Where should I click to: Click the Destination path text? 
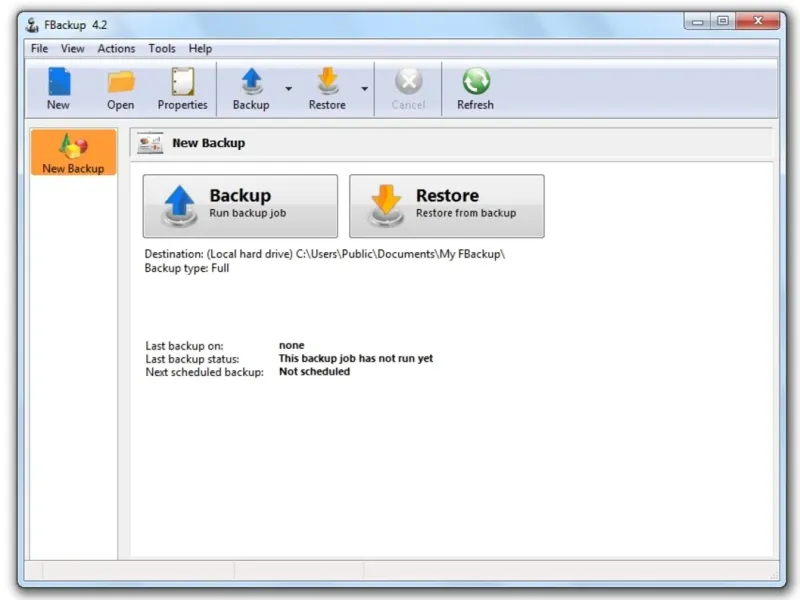click(x=324, y=254)
